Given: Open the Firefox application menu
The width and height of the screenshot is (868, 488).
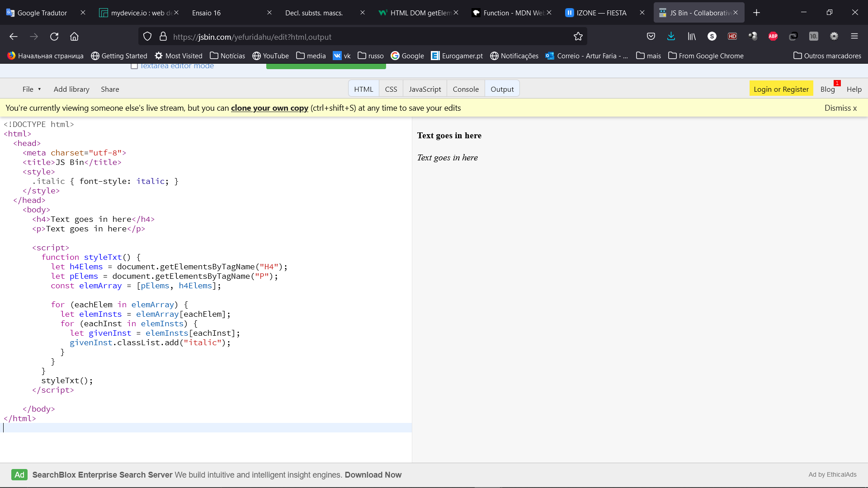Looking at the screenshot, I should click(854, 37).
